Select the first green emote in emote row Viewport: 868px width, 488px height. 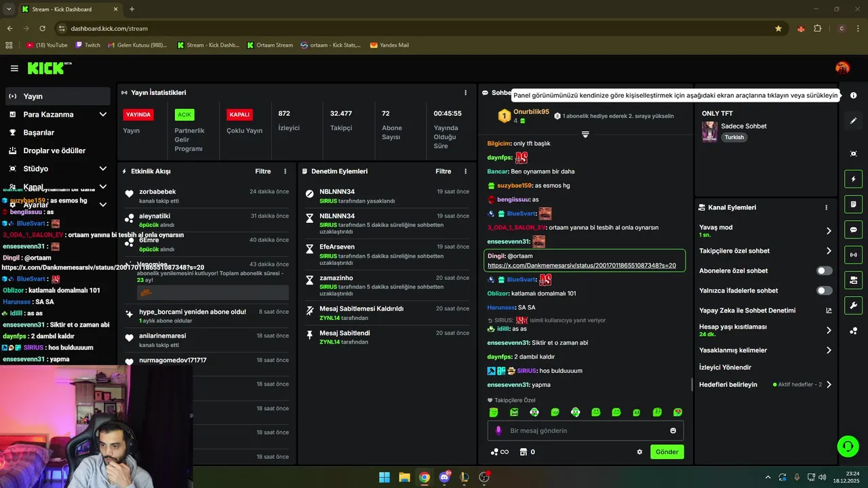pyautogui.click(x=494, y=412)
